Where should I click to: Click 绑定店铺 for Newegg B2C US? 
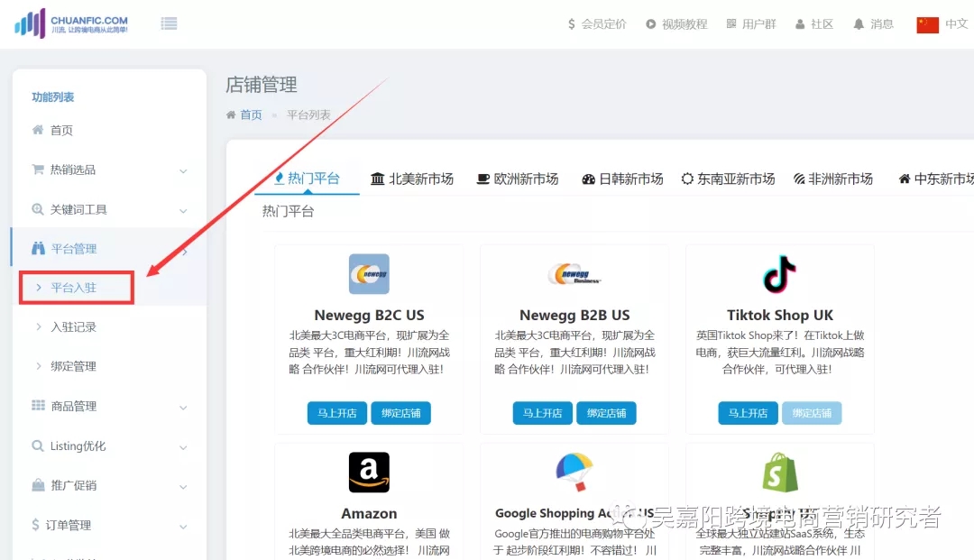(x=400, y=413)
